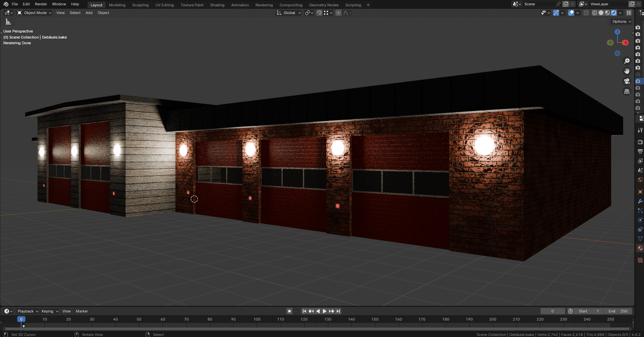This screenshot has height=337, width=644.
Task: Open the timeline Marker menu
Action: pos(82,311)
